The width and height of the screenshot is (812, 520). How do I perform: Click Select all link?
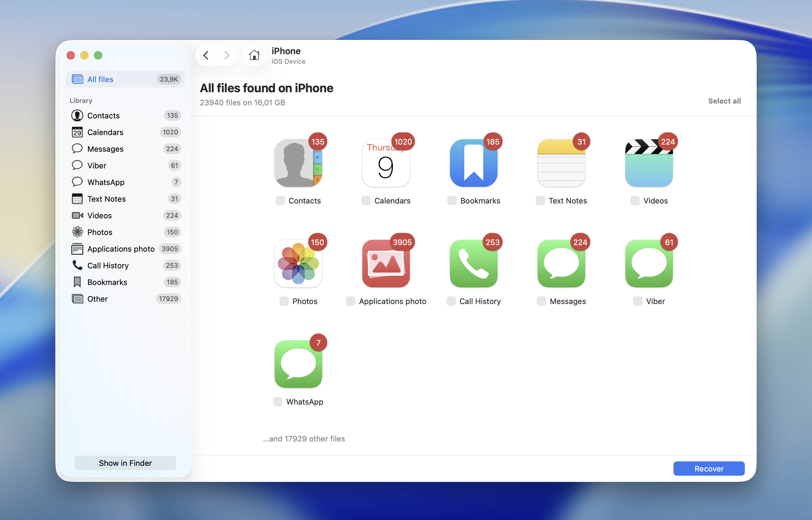point(724,101)
